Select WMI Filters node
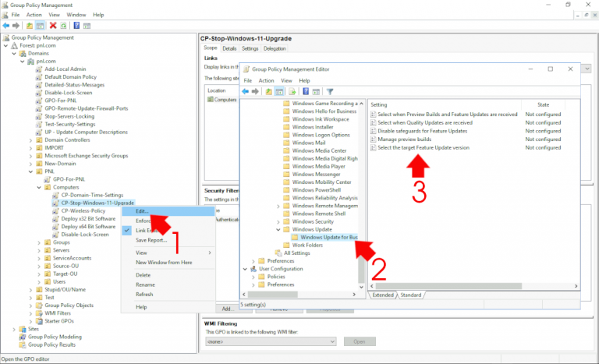Screen dimensions: 599x364 [x=57, y=313]
